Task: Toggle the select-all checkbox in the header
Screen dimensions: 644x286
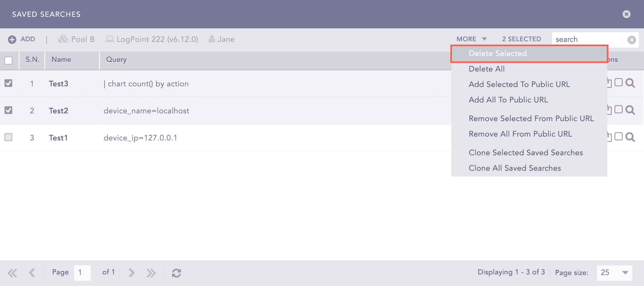Action: click(x=8, y=60)
